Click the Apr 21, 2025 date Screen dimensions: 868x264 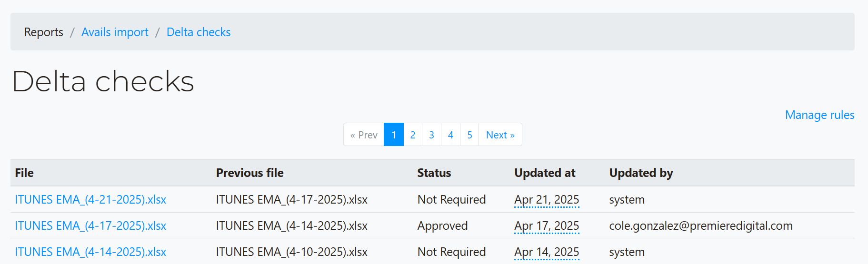(547, 200)
